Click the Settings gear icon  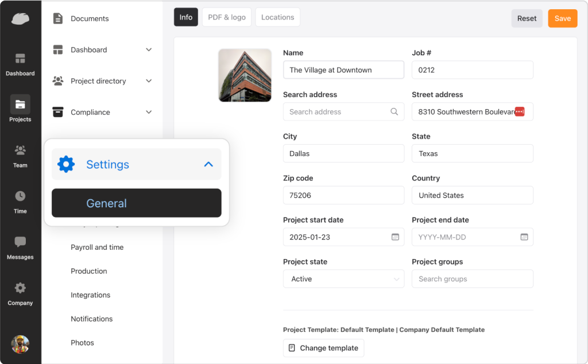click(65, 164)
